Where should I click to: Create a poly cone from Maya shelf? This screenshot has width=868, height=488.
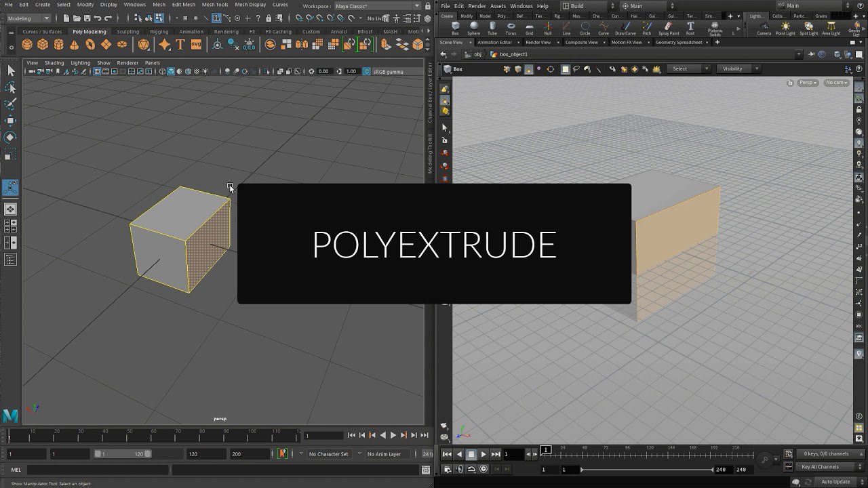point(74,45)
